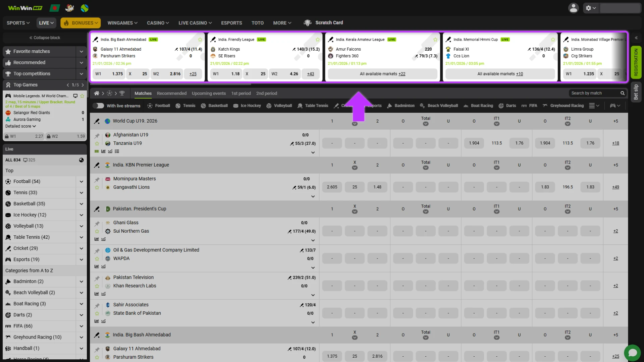This screenshot has width=644, height=362.
Task: Open match statistics via the bar chart icon
Action: 103,152
